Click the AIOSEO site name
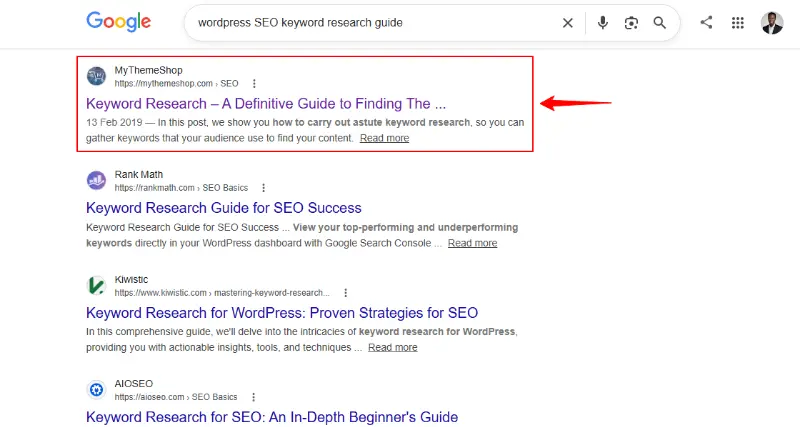This screenshot has width=800, height=427. [134, 384]
